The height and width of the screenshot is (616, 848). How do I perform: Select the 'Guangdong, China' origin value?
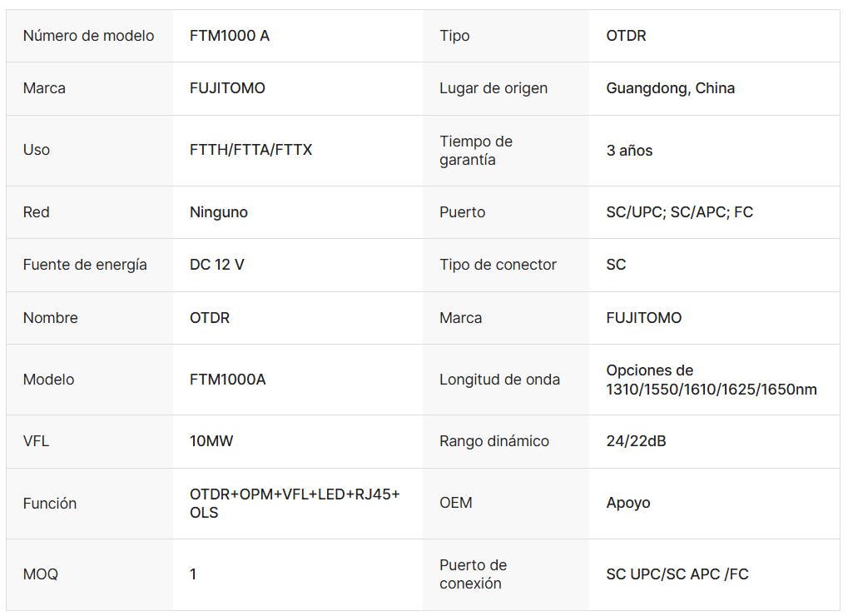(670, 88)
